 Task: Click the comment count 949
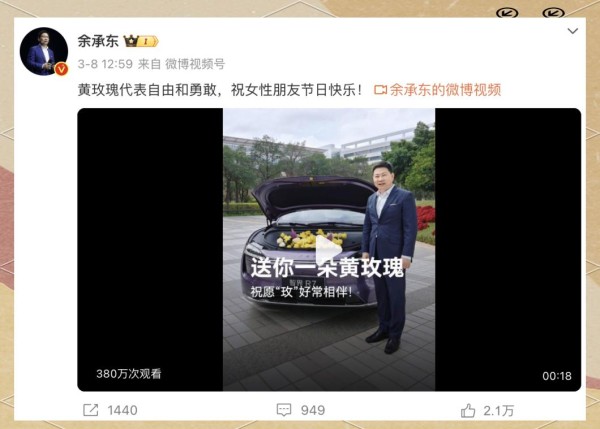313,410
